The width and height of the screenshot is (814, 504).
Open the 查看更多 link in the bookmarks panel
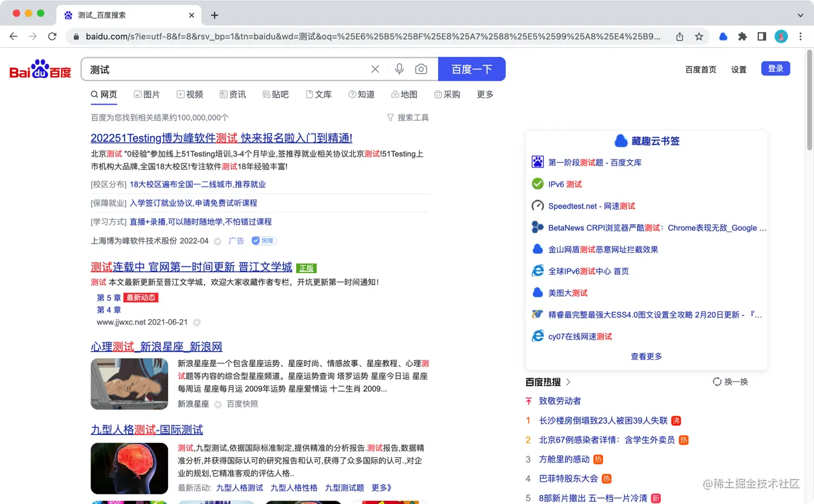pos(646,356)
